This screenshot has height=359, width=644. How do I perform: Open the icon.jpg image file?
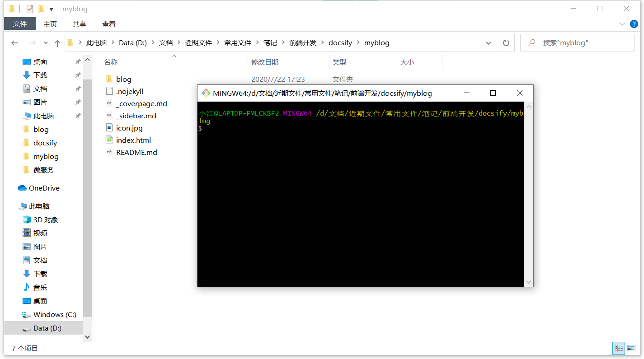click(x=129, y=128)
